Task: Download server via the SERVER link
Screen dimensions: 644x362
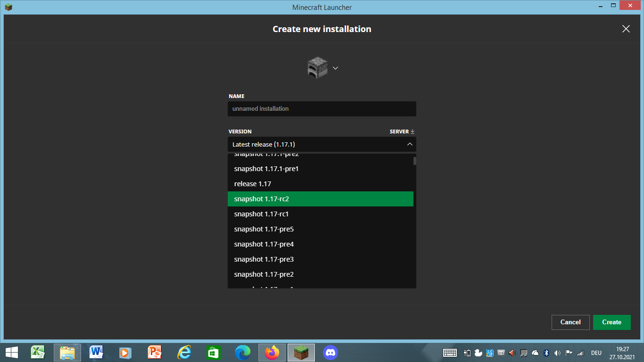Action: [x=402, y=132]
